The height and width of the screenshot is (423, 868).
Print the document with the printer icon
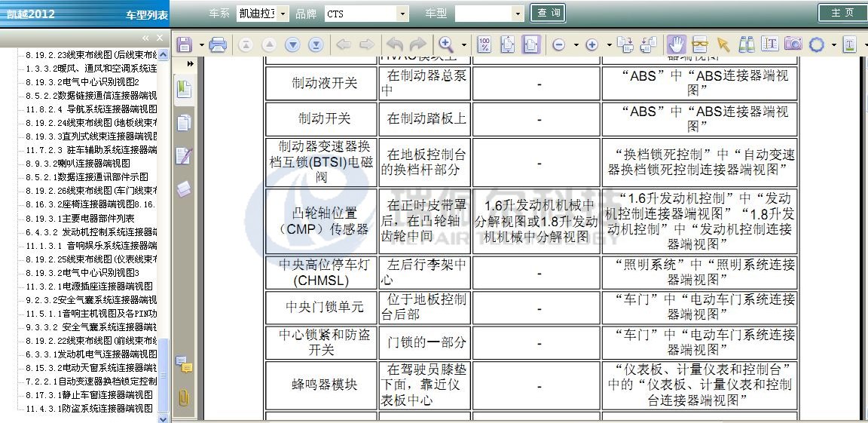click(219, 44)
